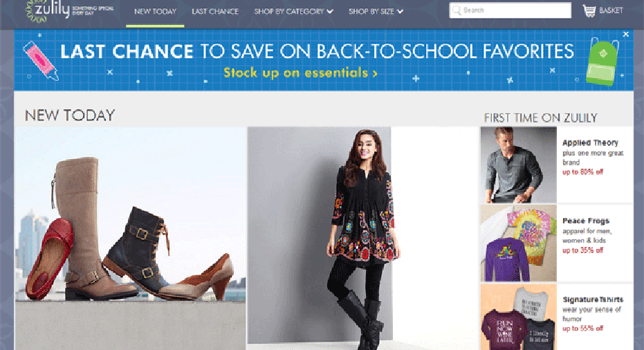Screen dimensions: 644x350
Task: Click the Applied Theory man thumbnail
Action: pos(519,165)
